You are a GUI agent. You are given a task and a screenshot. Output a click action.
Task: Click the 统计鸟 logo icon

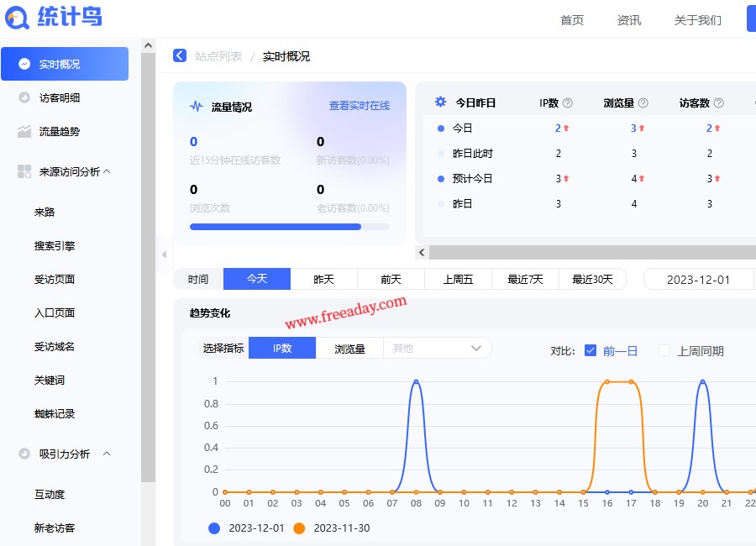[x=17, y=18]
